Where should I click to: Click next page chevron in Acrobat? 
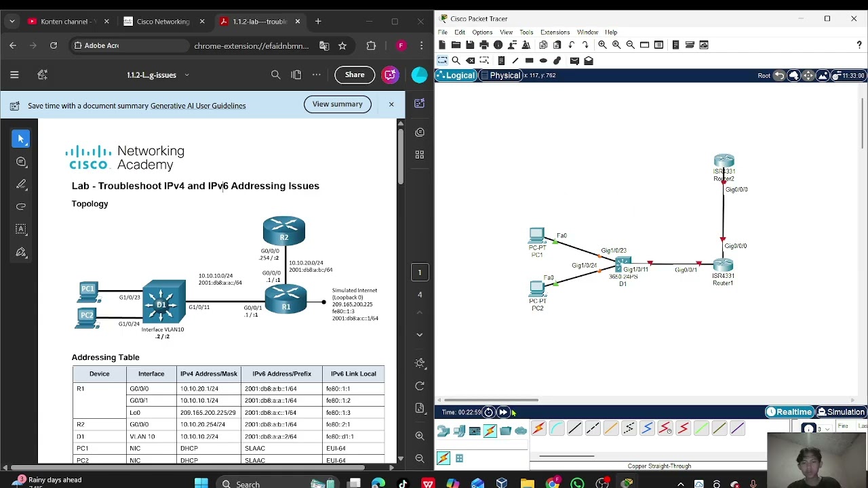pyautogui.click(x=419, y=334)
